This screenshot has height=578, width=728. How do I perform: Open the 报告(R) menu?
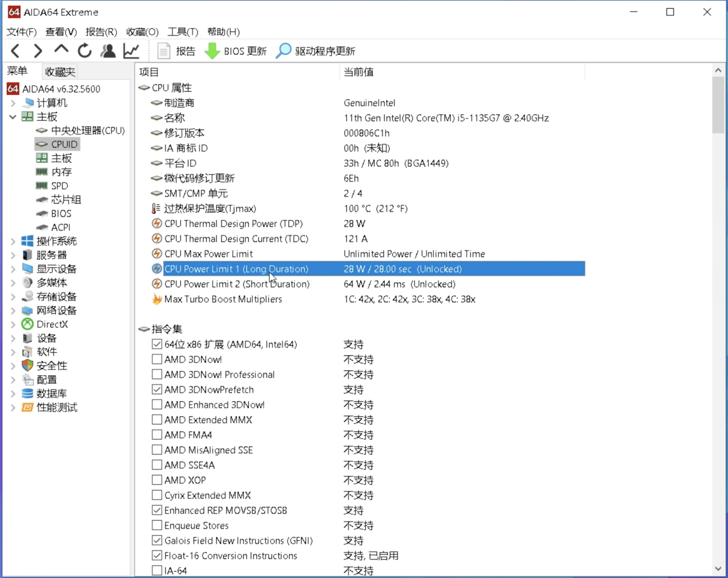101,32
